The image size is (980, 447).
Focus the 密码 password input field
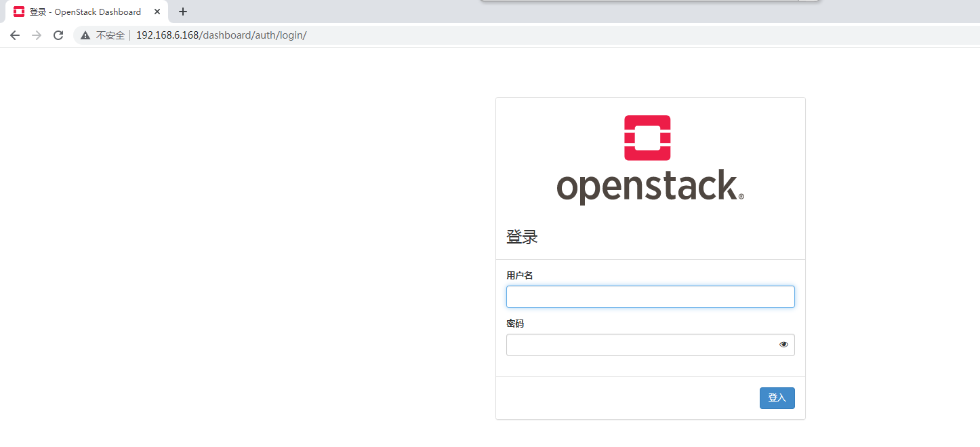pos(651,345)
